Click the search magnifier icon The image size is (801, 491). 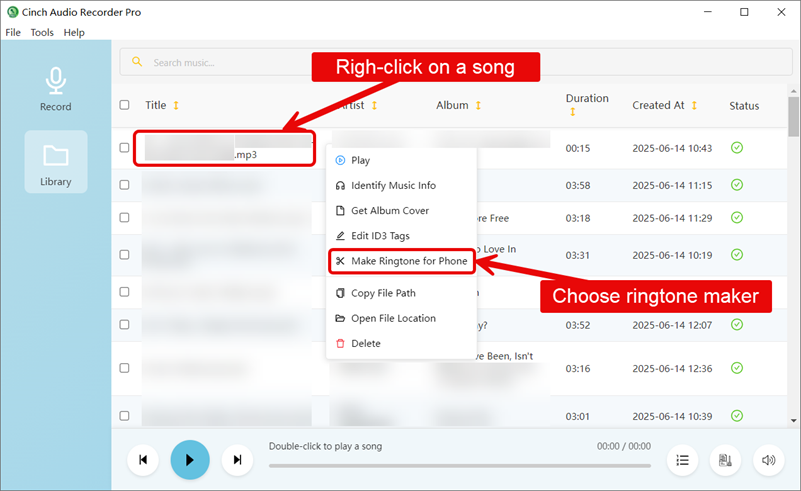tap(137, 62)
